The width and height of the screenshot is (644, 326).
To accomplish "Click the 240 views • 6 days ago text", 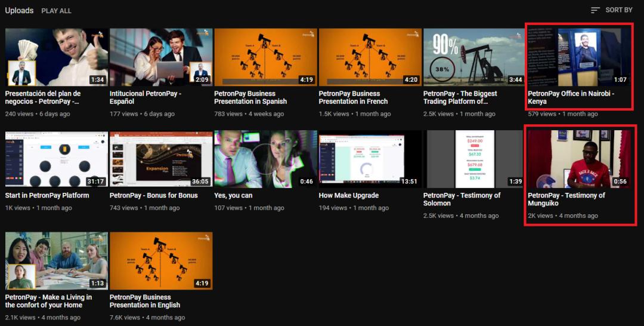I will [38, 114].
